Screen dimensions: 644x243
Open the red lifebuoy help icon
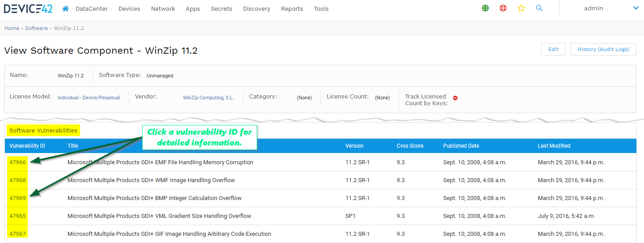pyautogui.click(x=503, y=8)
